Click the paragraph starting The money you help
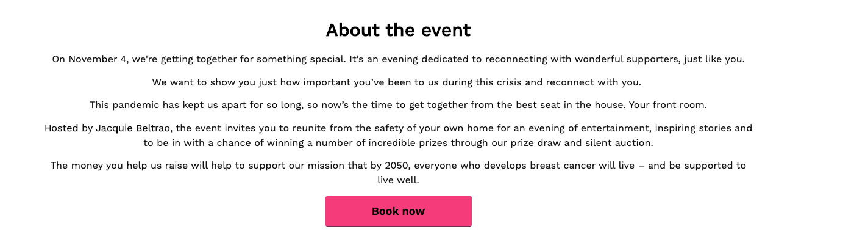The height and width of the screenshot is (251, 868). coord(398,166)
